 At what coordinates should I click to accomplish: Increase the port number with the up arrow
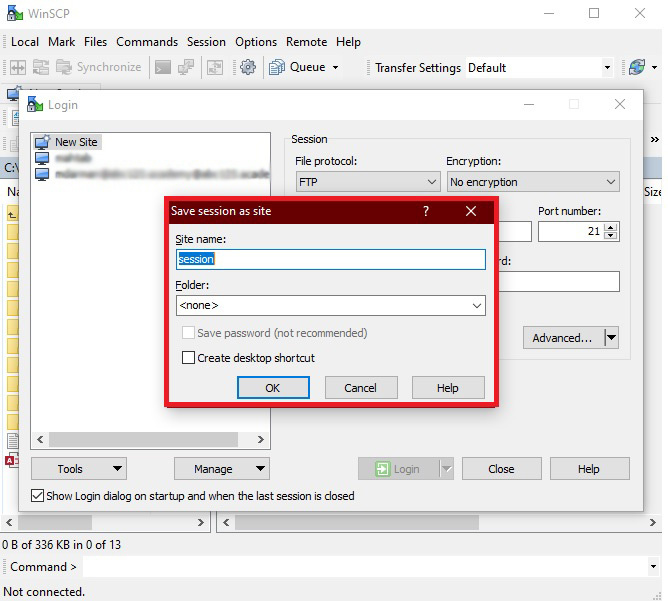pos(611,227)
